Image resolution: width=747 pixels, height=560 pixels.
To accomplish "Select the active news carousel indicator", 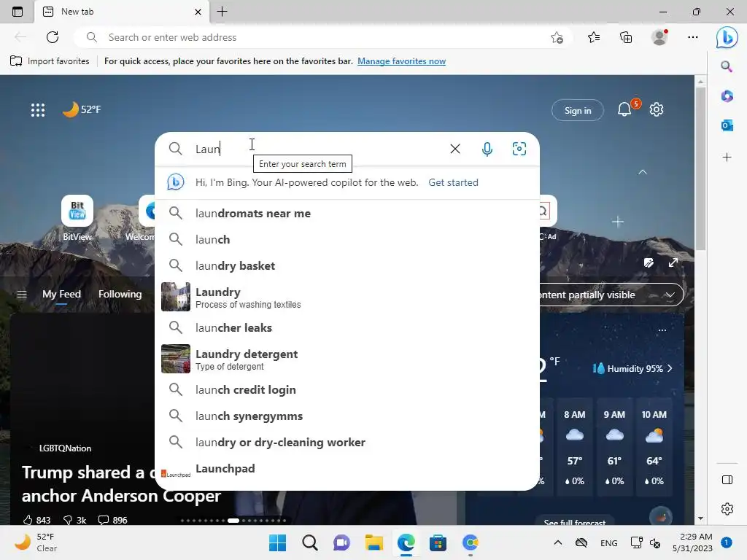I will click(233, 521).
